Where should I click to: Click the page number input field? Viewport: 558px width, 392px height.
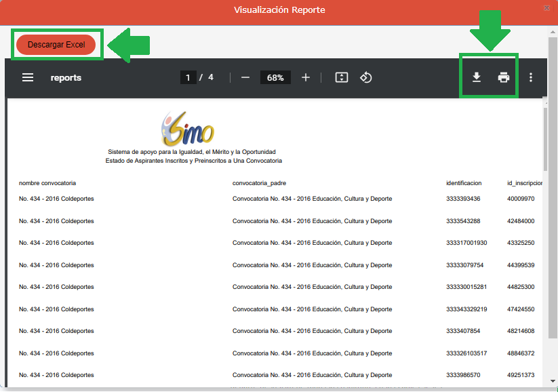[x=188, y=77]
